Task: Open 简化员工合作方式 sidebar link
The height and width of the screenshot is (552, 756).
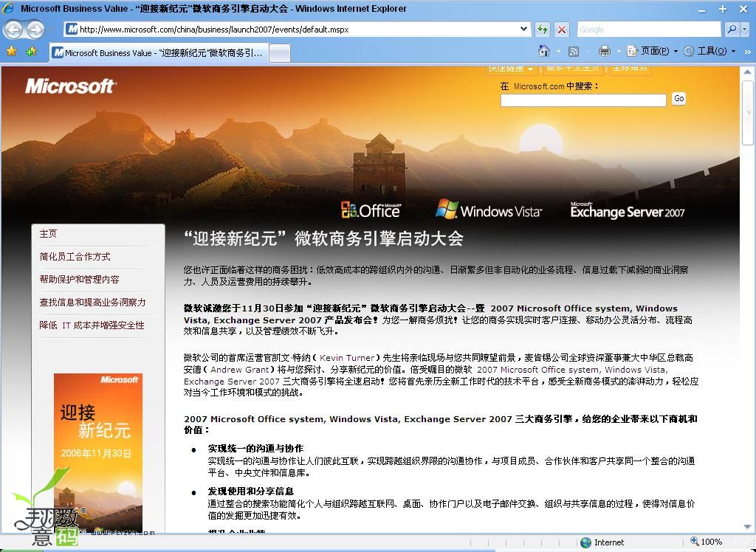Action: [75, 257]
